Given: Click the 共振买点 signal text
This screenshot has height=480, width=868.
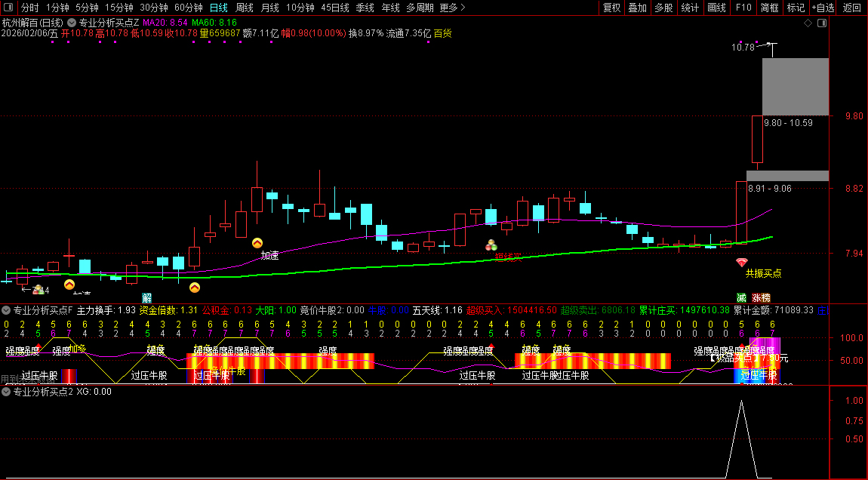Looking at the screenshot, I should [763, 273].
